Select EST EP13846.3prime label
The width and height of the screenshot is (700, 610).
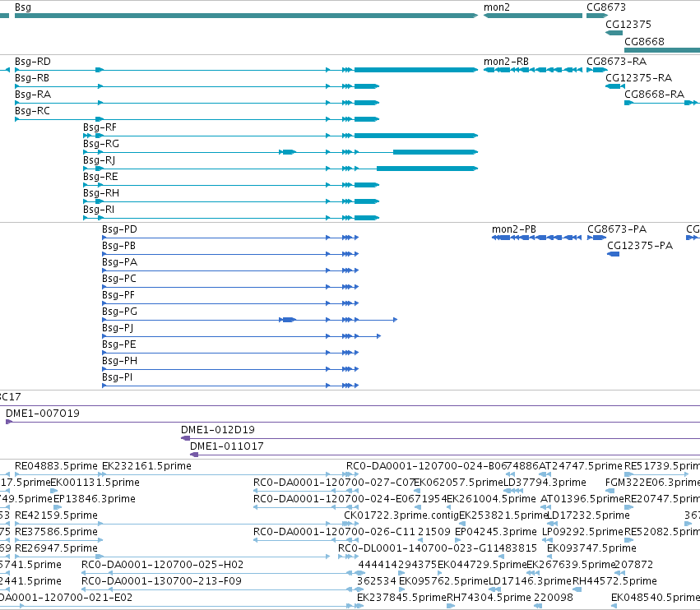click(95, 499)
